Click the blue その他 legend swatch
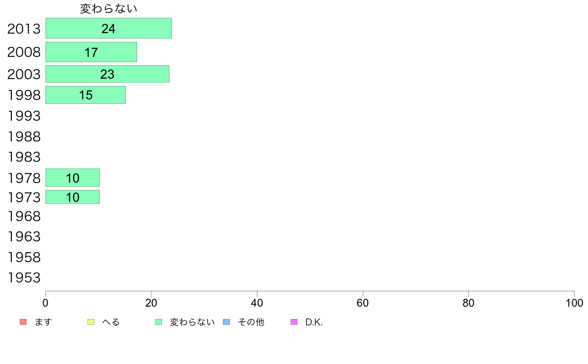Viewport: 588px width, 364px height. (227, 322)
